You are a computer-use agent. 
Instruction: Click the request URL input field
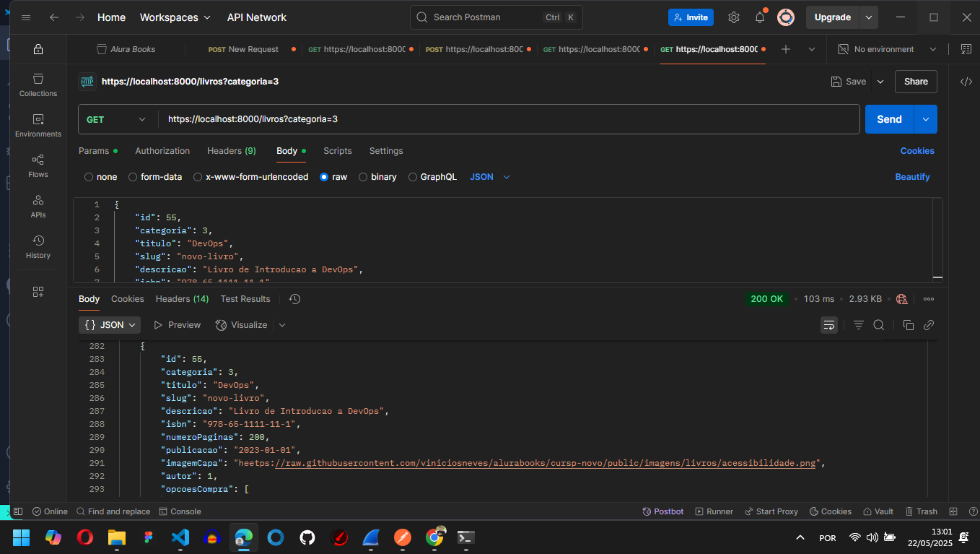pos(509,119)
